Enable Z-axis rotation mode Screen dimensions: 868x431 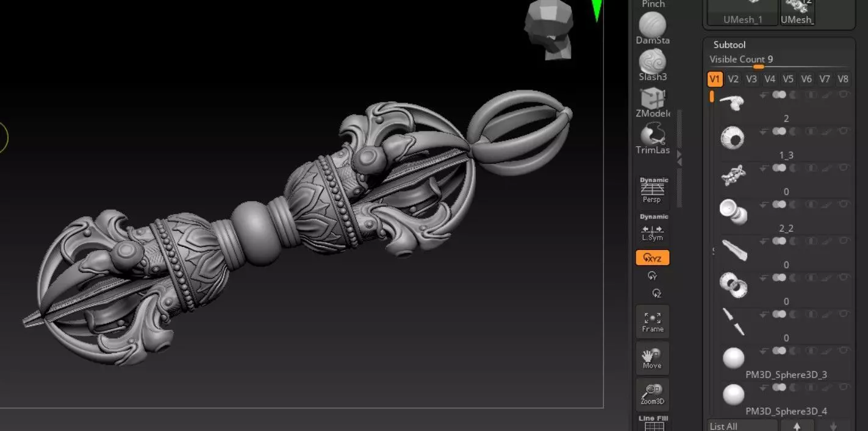point(656,293)
